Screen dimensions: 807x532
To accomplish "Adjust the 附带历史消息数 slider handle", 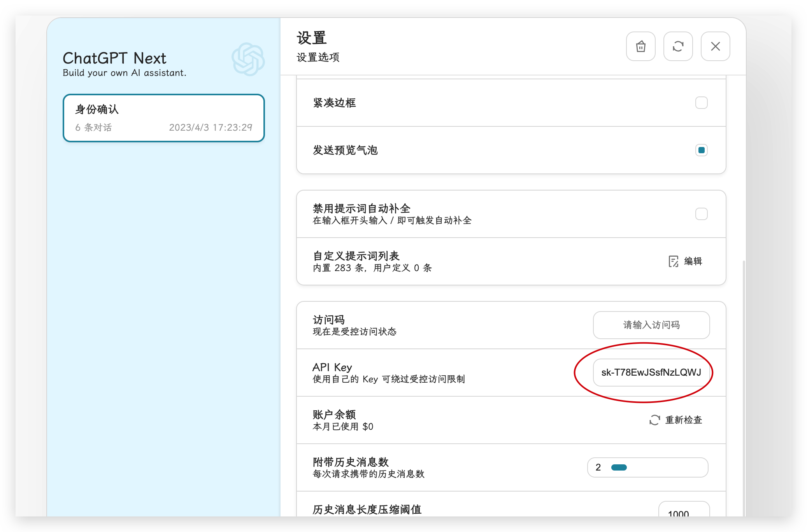I will (619, 467).
